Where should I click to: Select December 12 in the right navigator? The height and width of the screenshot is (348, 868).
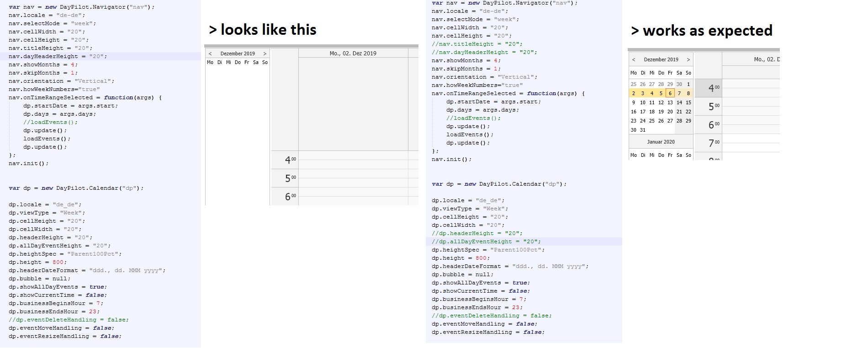click(661, 102)
